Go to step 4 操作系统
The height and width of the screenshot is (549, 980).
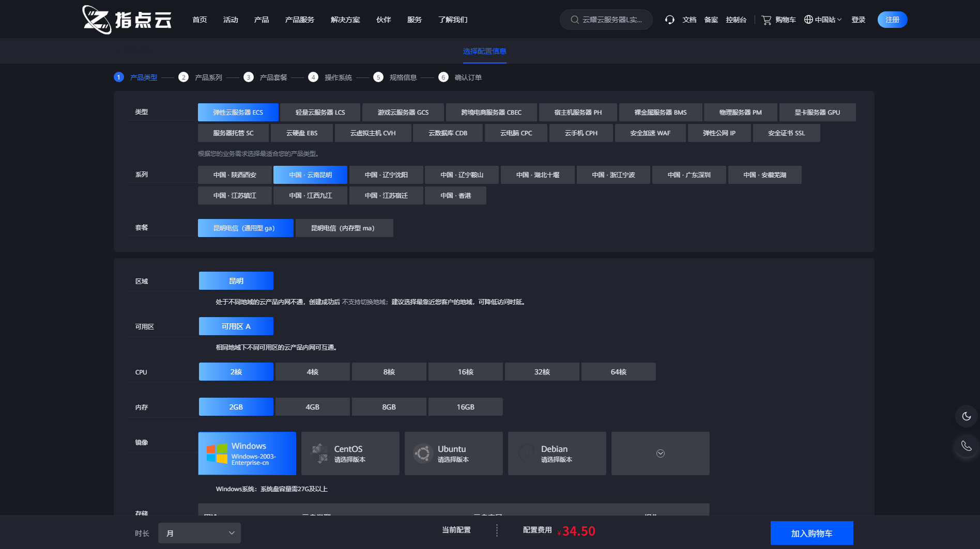pyautogui.click(x=330, y=77)
